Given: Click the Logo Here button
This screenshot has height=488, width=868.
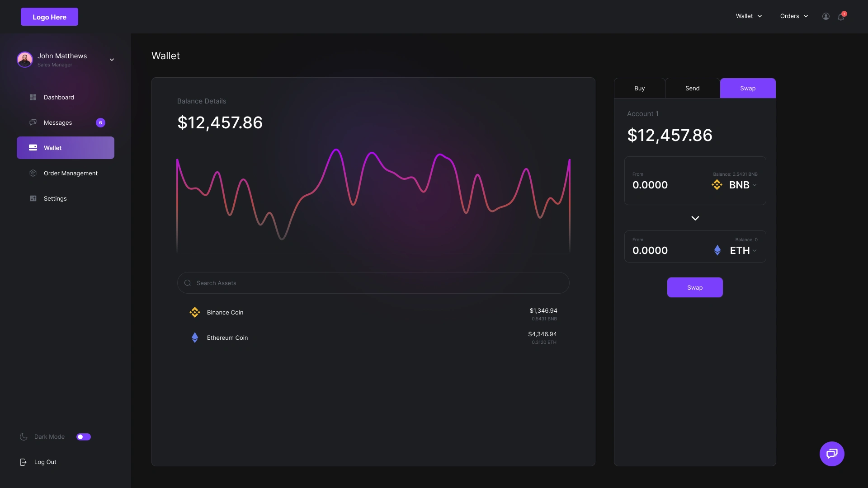Looking at the screenshot, I should pyautogui.click(x=49, y=17).
